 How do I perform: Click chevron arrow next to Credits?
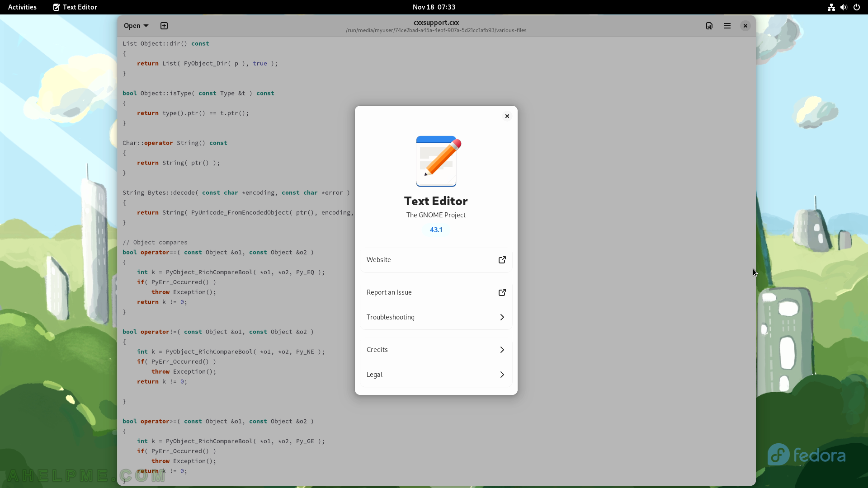[502, 350]
